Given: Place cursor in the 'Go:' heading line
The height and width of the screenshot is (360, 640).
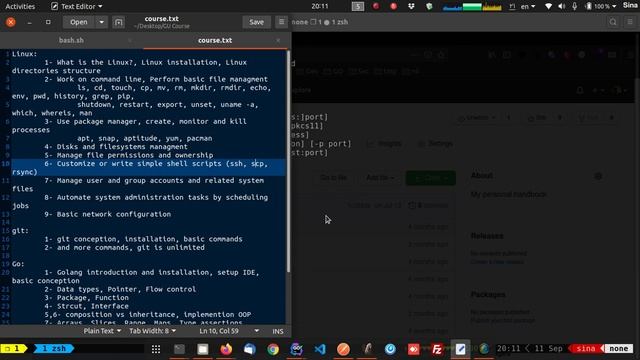Looking at the screenshot, I should click(18, 264).
